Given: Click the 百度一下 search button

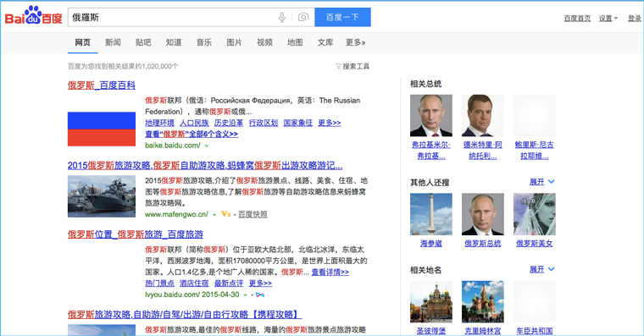Looking at the screenshot, I should (x=342, y=17).
